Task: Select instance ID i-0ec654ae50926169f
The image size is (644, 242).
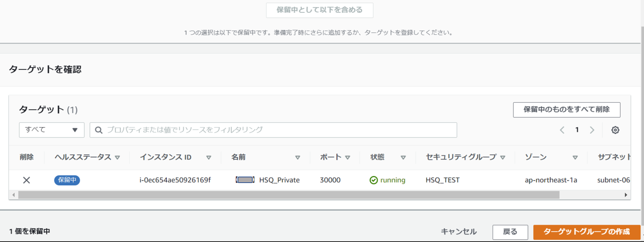Action: pos(175,180)
